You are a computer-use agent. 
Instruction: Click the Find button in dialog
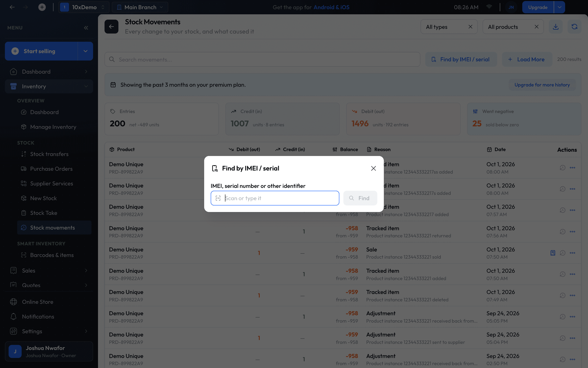click(x=360, y=198)
